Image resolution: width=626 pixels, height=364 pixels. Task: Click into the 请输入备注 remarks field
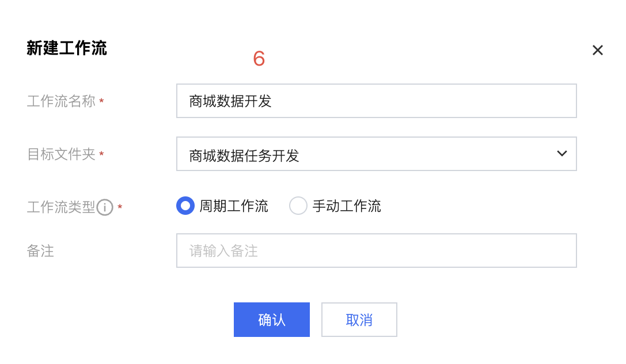[x=376, y=251]
